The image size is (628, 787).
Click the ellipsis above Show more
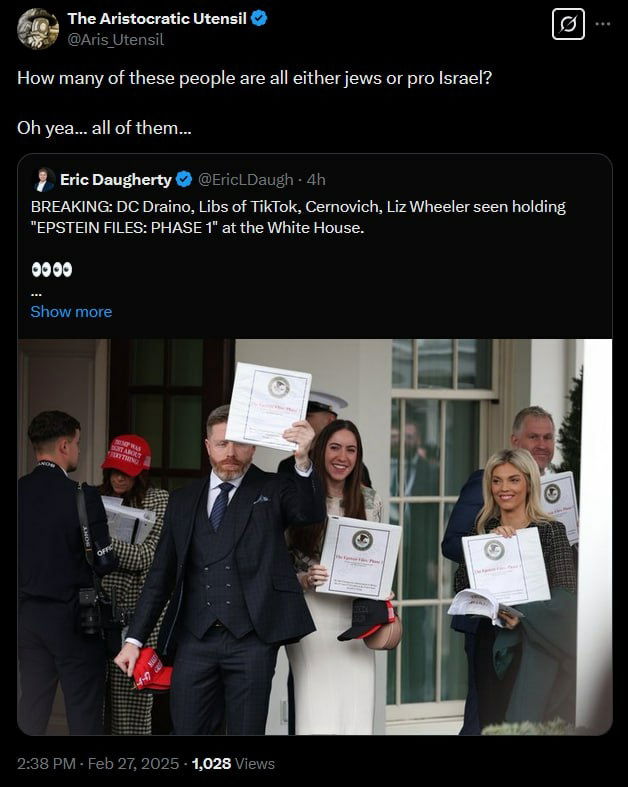coord(36,293)
